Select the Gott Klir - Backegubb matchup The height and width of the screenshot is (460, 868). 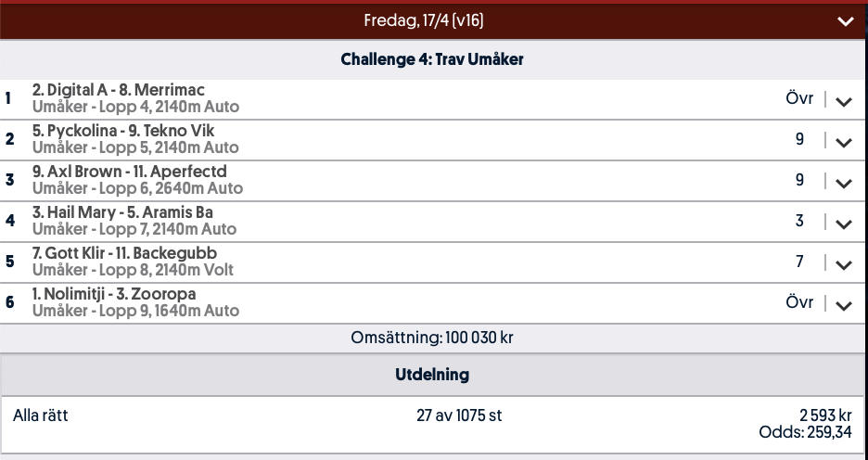(124, 253)
